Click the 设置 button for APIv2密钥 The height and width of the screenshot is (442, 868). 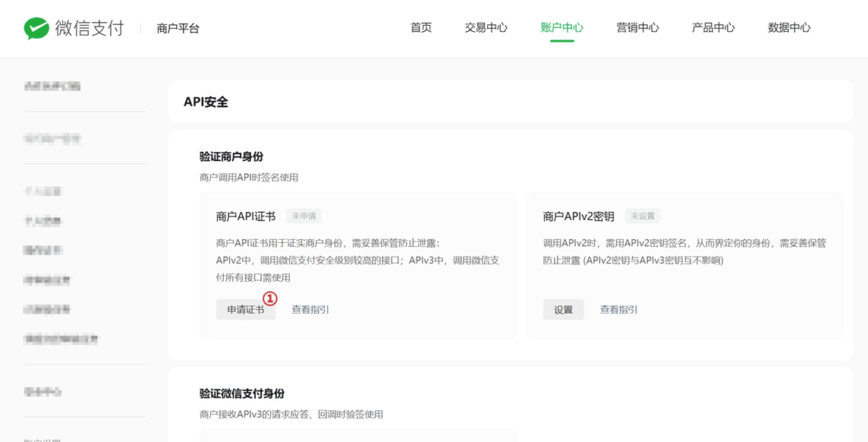point(564,310)
